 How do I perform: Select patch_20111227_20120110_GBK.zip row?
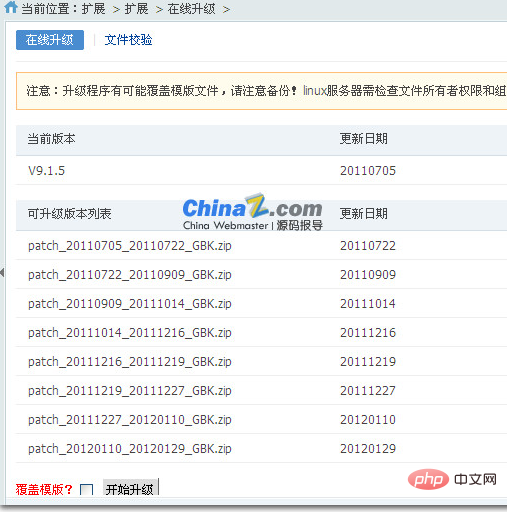tap(261, 420)
